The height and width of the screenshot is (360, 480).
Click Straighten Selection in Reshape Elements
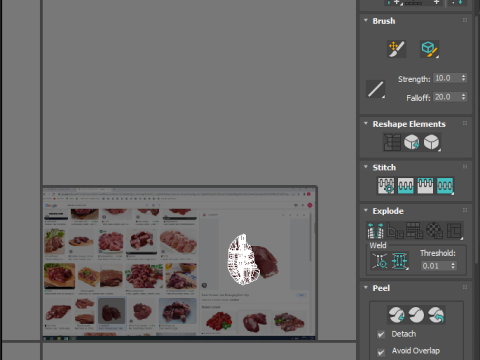click(x=392, y=142)
